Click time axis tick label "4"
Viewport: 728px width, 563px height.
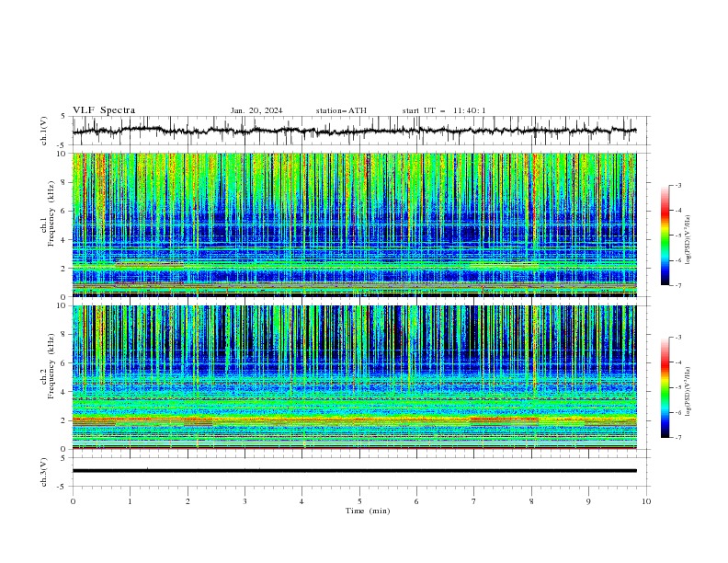301,501
